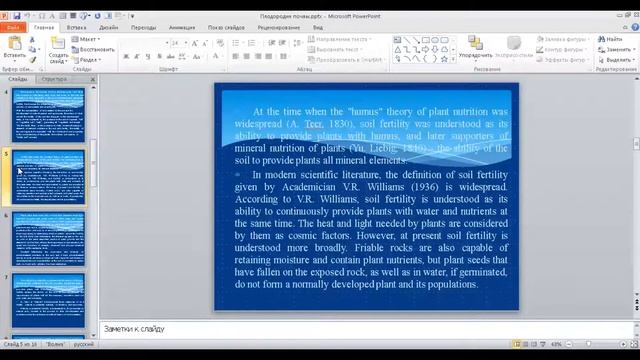Image resolution: width=640 pixels, height=360 pixels.
Task: Open PowerPoint Help via the blue question mark
Action: 635,27
